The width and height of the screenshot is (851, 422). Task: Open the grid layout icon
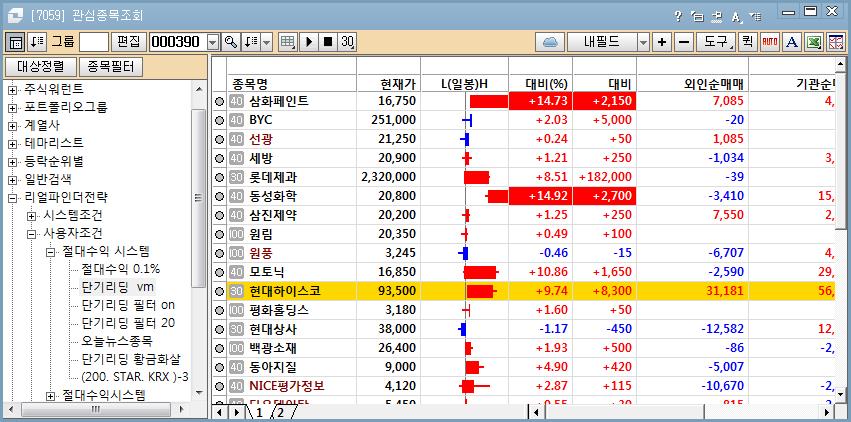288,42
